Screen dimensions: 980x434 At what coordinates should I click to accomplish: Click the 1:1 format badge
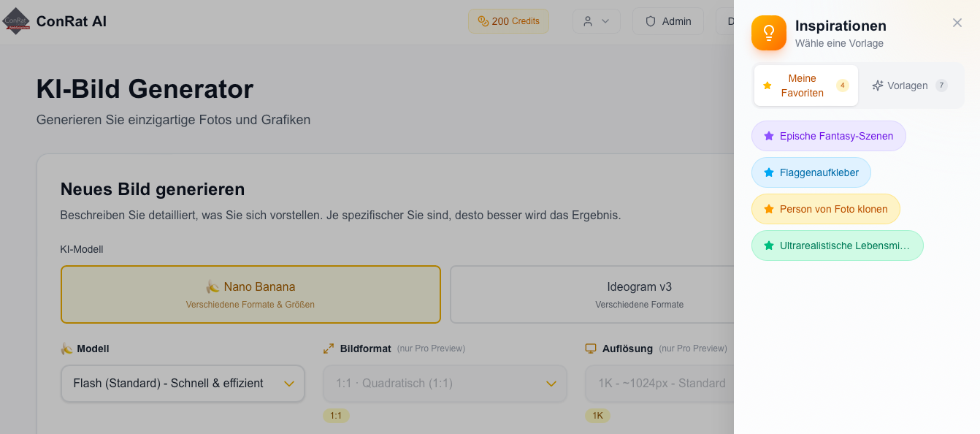[336, 416]
